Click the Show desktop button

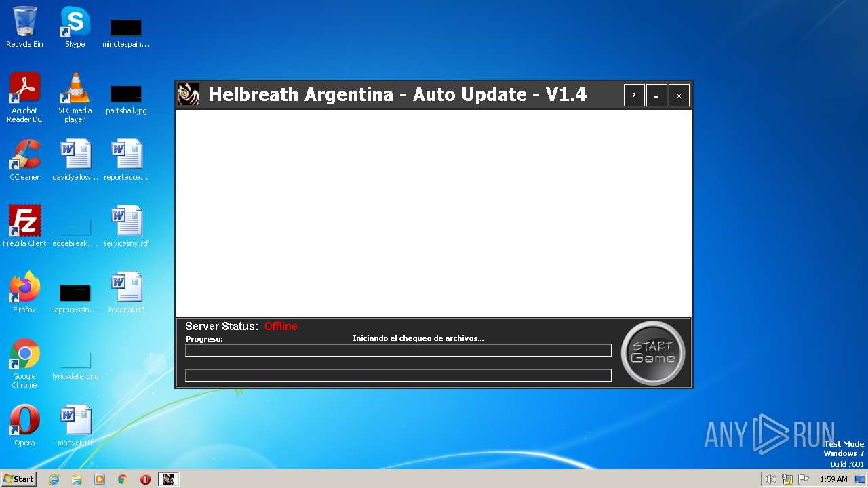pyautogui.click(x=860, y=479)
